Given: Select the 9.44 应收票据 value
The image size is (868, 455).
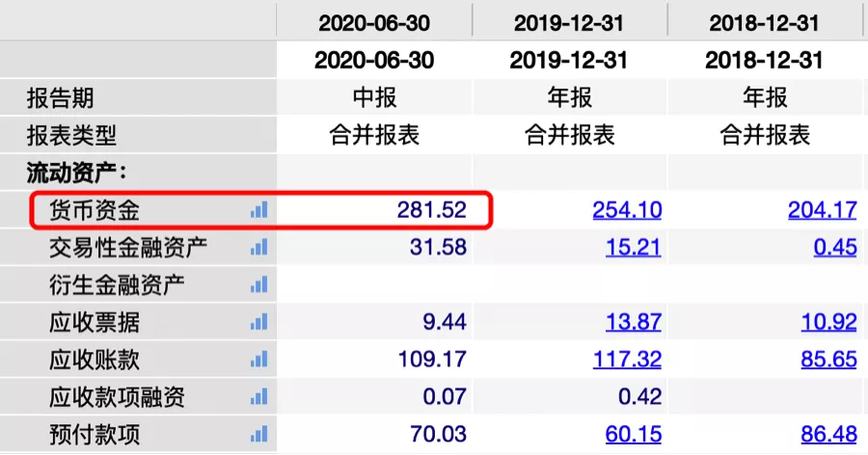Looking at the screenshot, I should (x=445, y=322).
